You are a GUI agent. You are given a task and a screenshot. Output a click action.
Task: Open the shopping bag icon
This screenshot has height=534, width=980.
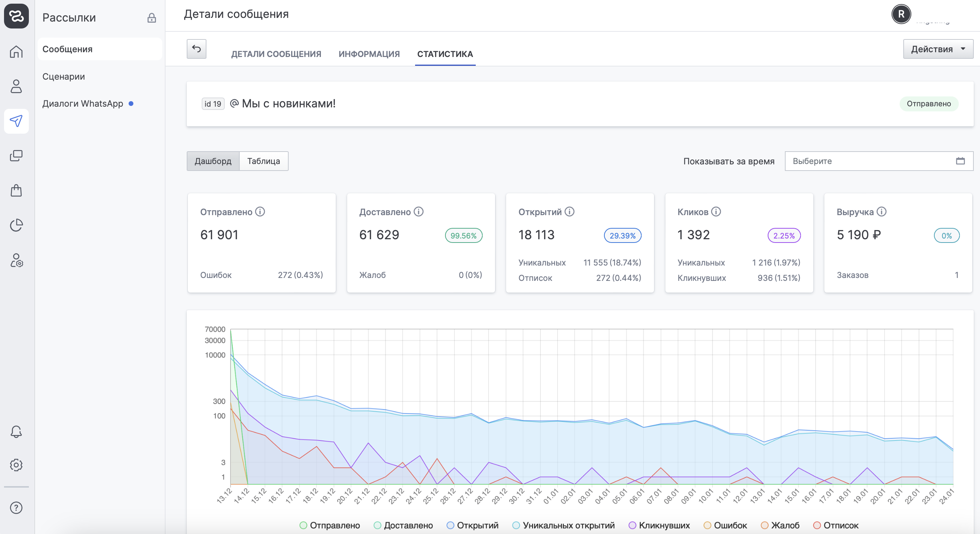coord(16,191)
